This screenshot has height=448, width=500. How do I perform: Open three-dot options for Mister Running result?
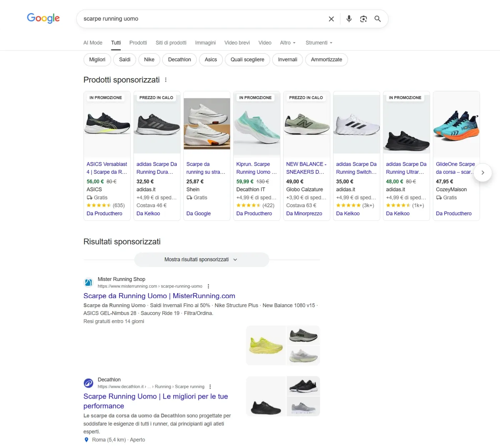[x=209, y=286]
